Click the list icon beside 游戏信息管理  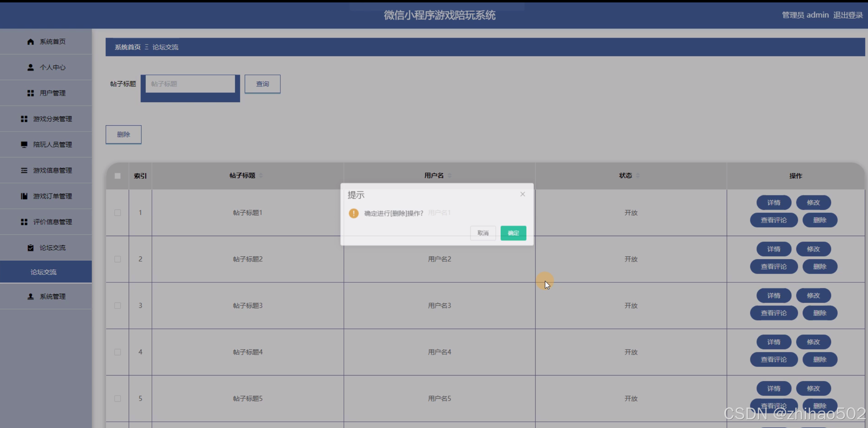pyautogui.click(x=24, y=171)
